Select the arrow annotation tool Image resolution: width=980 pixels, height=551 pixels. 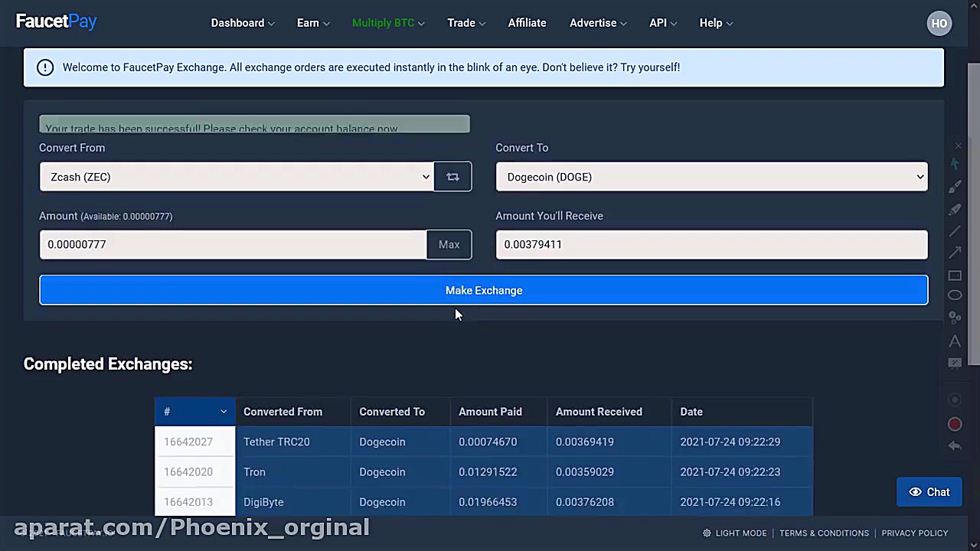click(955, 253)
